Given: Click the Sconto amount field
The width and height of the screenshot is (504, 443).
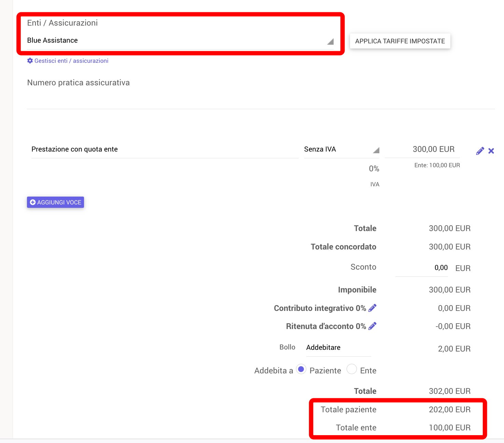Looking at the screenshot, I should pos(422,268).
